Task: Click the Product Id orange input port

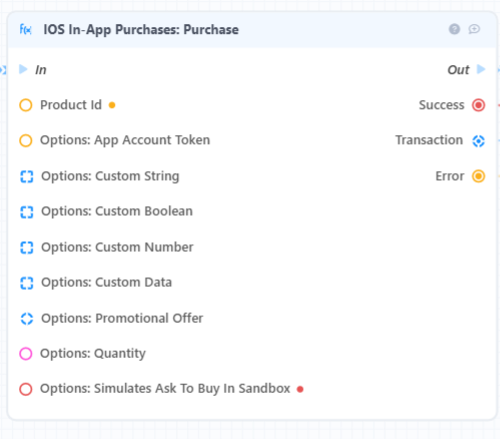Action: (x=26, y=105)
